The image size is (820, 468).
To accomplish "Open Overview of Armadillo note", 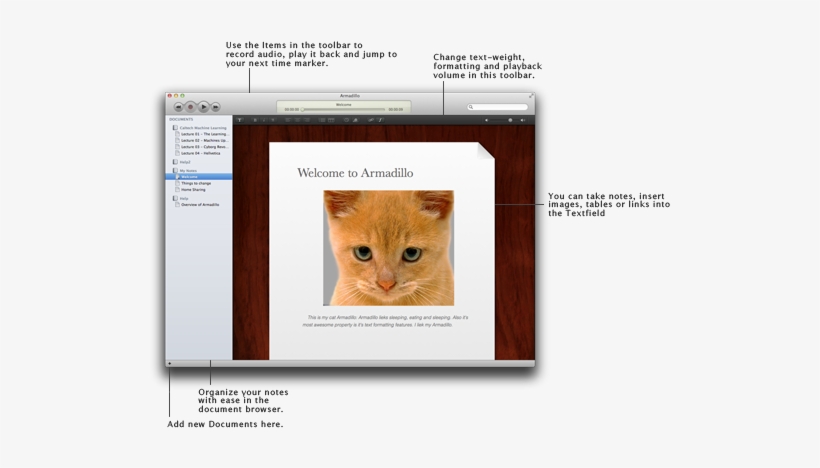I will coord(200,204).
